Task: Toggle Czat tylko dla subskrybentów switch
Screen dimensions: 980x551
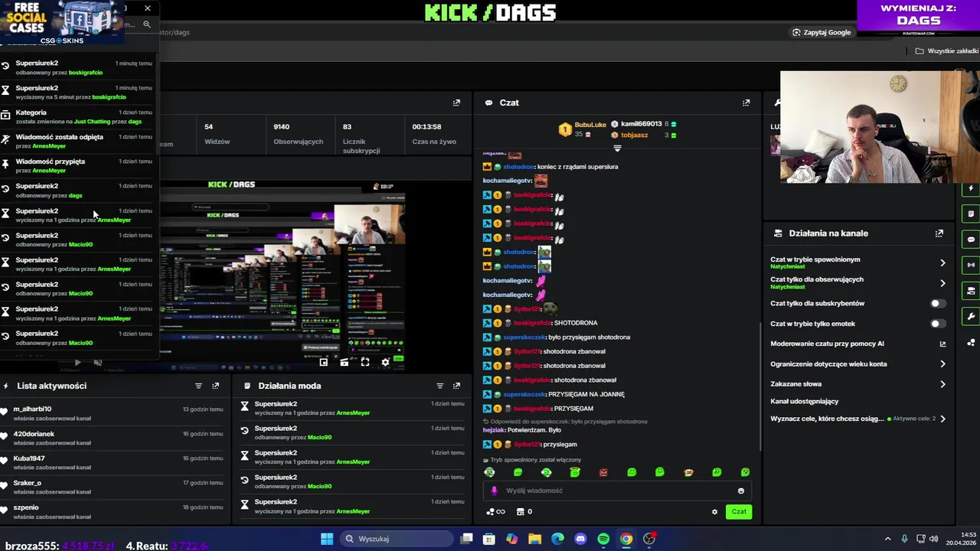Action: (x=937, y=304)
